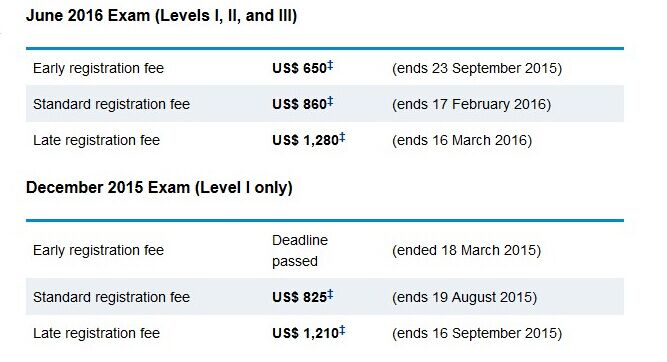Select the December 2015 Exam heading

[160, 188]
